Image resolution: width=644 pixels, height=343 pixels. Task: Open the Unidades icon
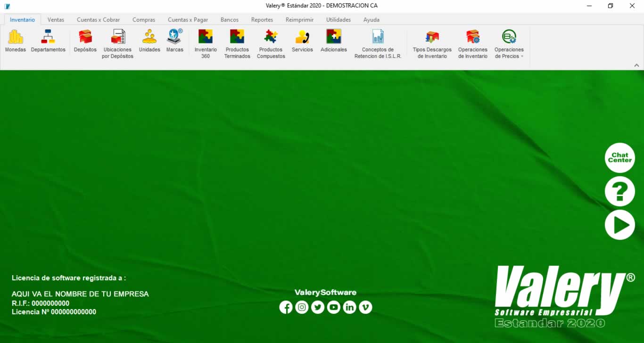(149, 38)
